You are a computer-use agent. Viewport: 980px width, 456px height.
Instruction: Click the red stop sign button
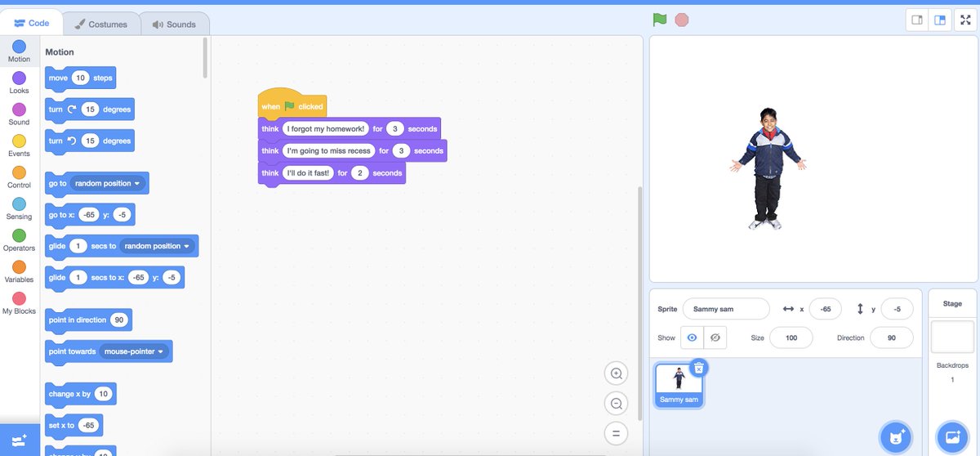[x=681, y=20]
